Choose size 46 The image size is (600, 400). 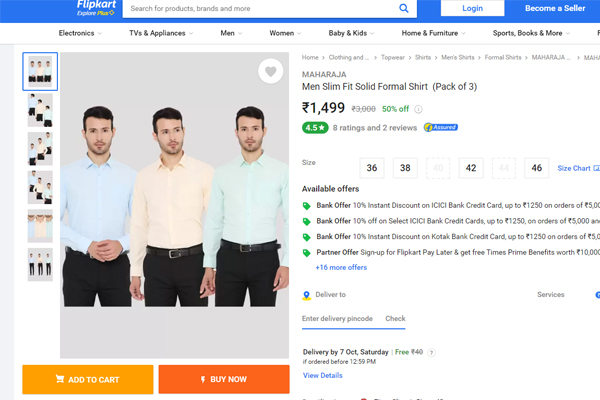click(536, 168)
